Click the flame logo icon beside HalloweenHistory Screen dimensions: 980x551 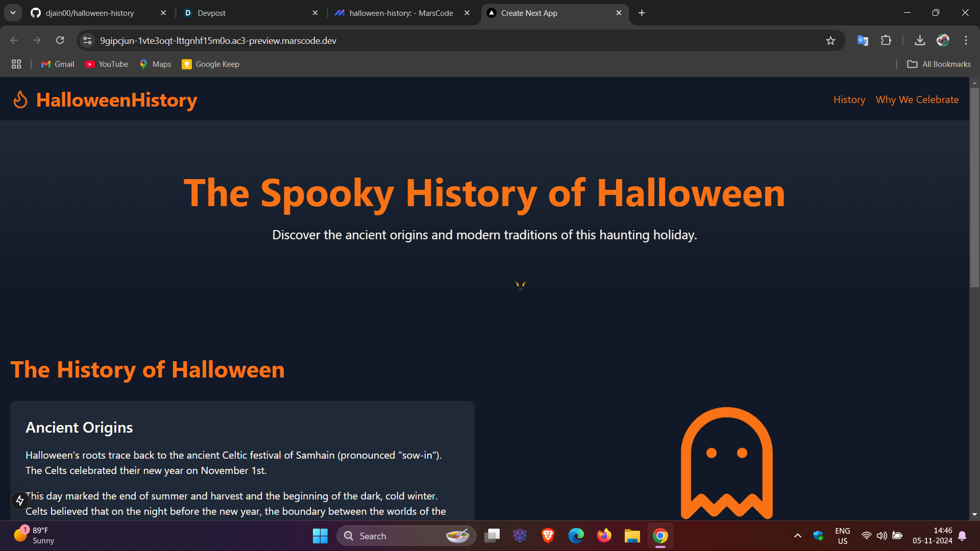click(x=20, y=100)
